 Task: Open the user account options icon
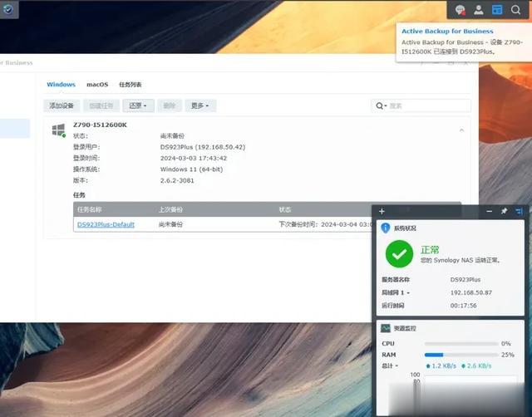479,10
